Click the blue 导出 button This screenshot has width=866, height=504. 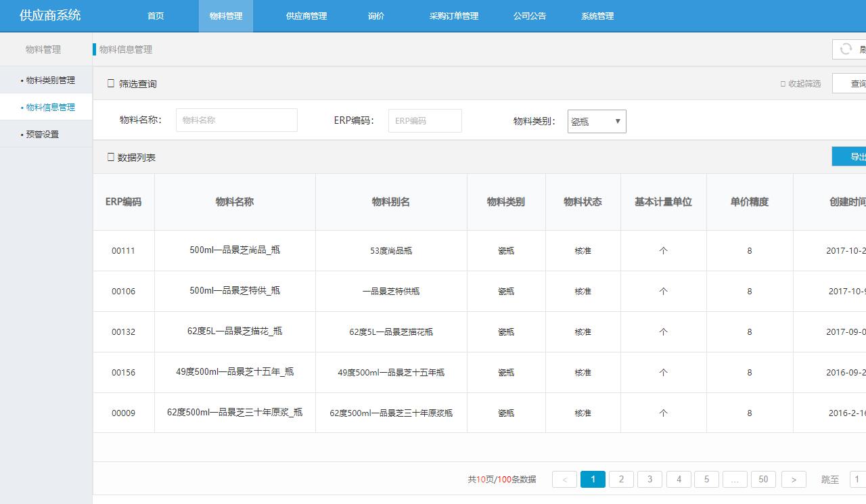850,156
